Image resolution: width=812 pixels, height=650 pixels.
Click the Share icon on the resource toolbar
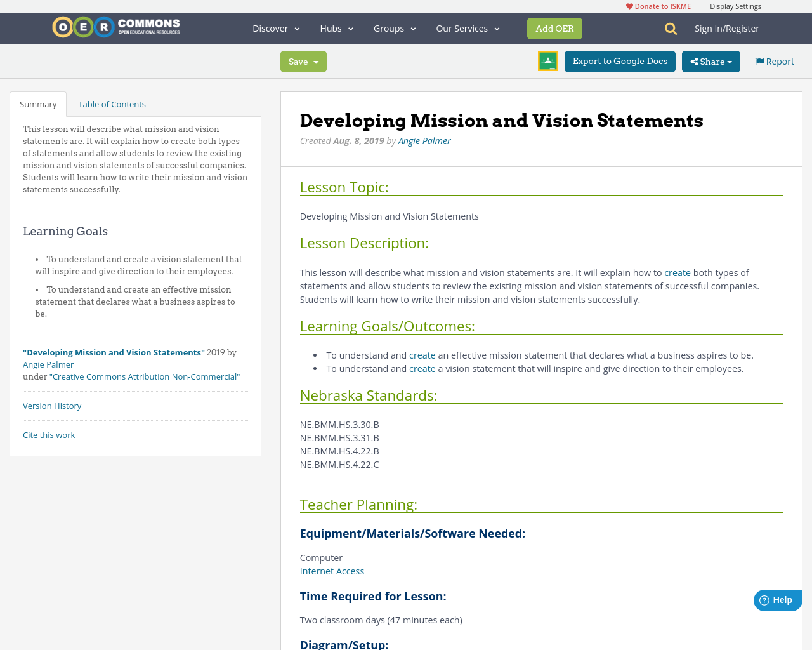coord(696,60)
